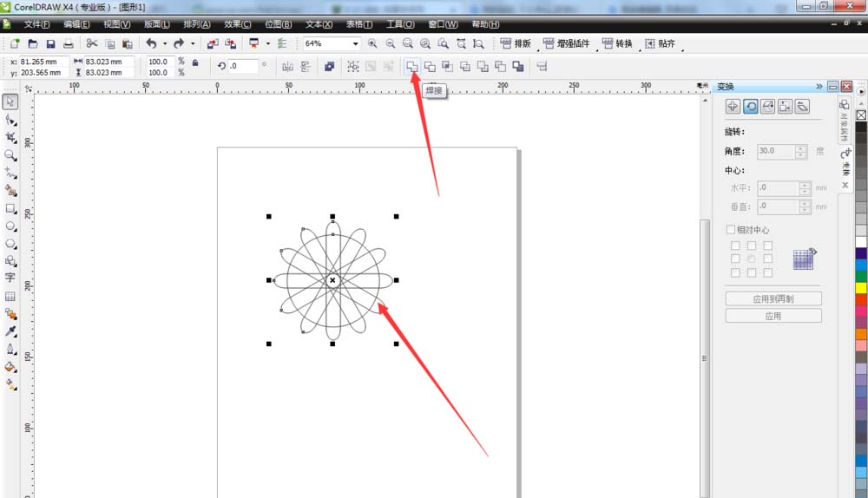Image resolution: width=868 pixels, height=498 pixels.
Task: Click the Undo arrow icon
Action: click(151, 43)
